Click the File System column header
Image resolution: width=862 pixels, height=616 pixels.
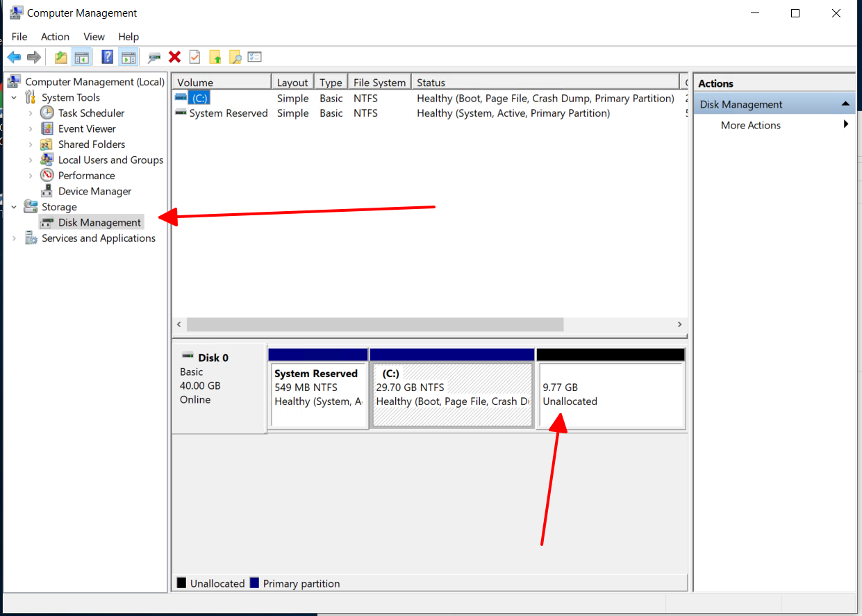click(x=379, y=82)
